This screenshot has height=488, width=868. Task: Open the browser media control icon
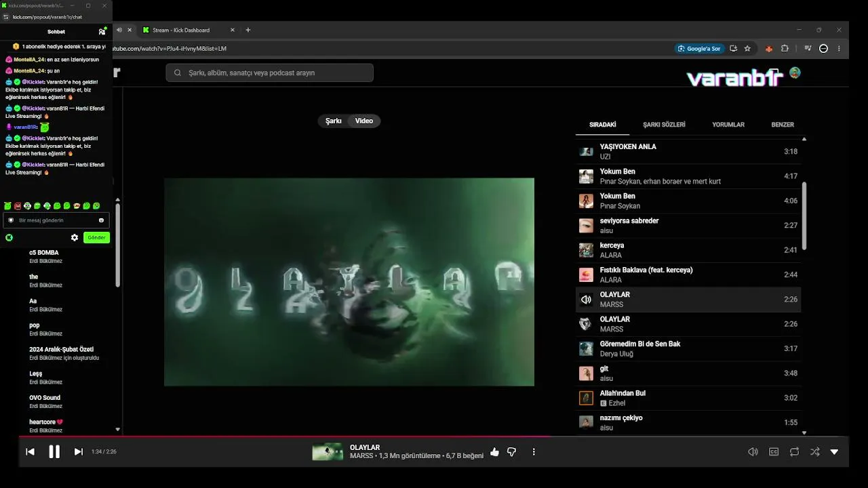click(808, 49)
